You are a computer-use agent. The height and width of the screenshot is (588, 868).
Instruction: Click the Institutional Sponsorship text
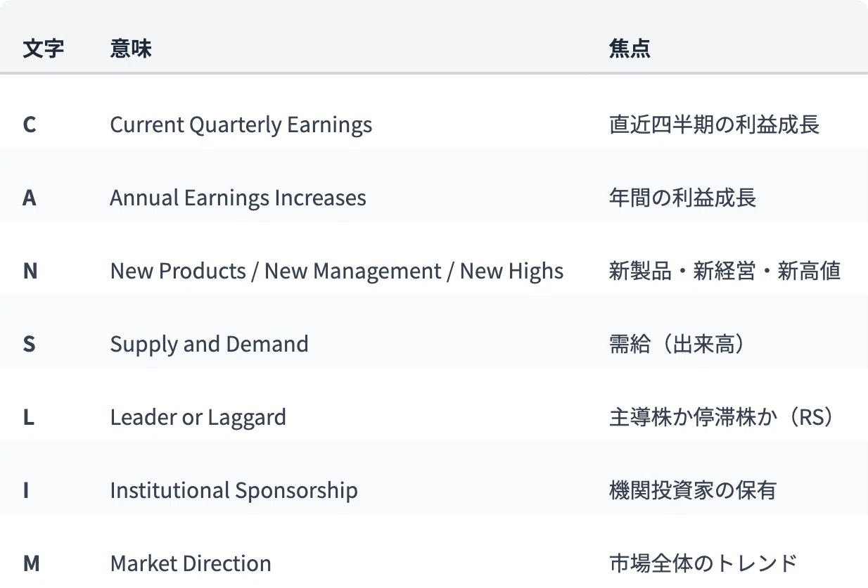coord(234,491)
